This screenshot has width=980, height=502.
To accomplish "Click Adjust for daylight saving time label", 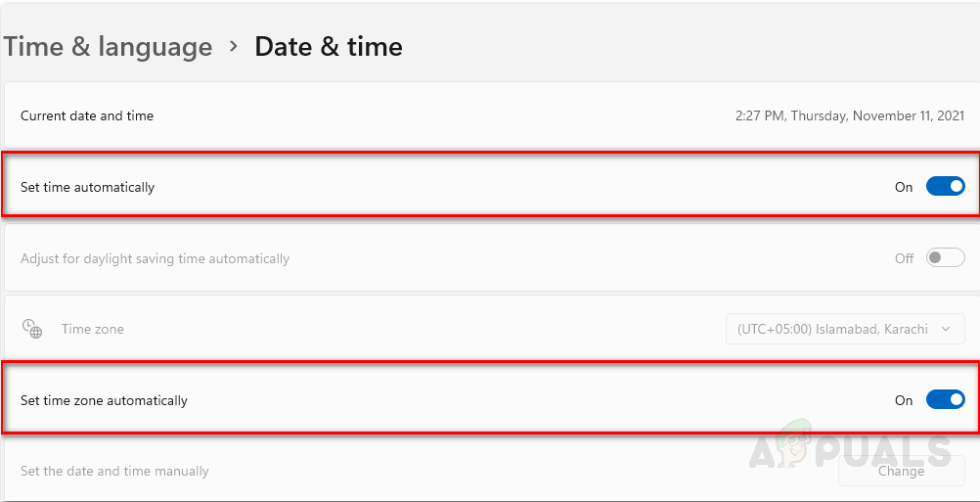I will [x=155, y=258].
